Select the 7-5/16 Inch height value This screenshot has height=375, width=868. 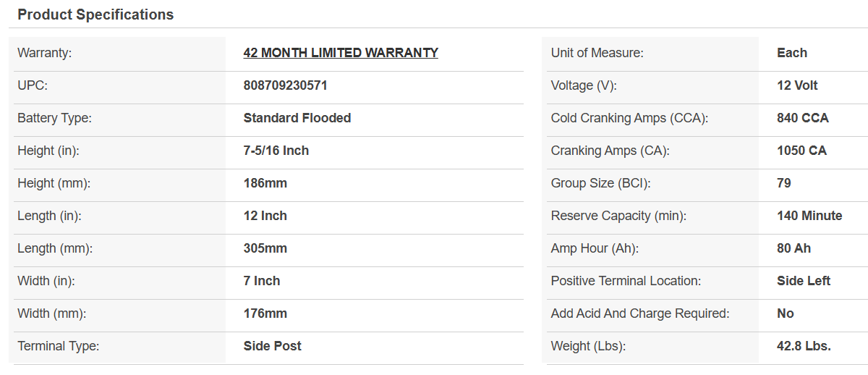pos(276,151)
